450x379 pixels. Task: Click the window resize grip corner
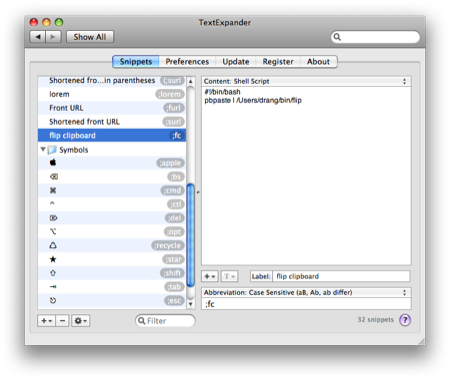tap(422, 342)
